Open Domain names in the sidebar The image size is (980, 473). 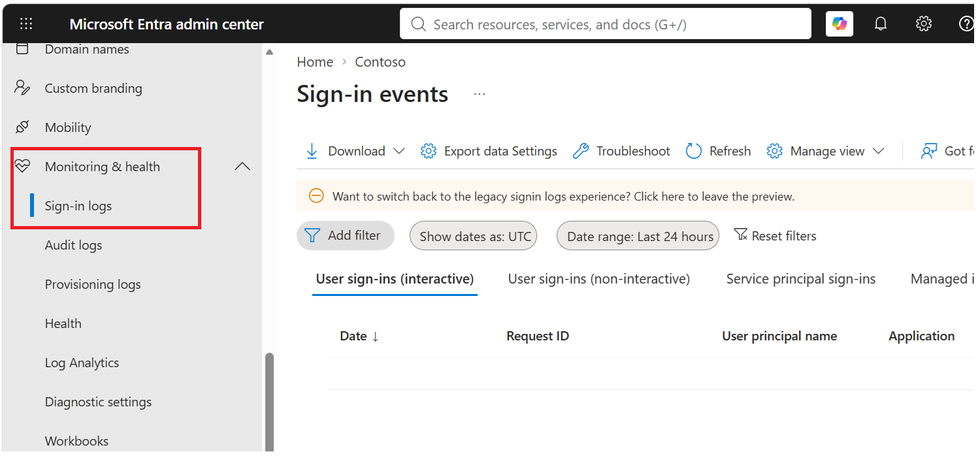(x=87, y=49)
